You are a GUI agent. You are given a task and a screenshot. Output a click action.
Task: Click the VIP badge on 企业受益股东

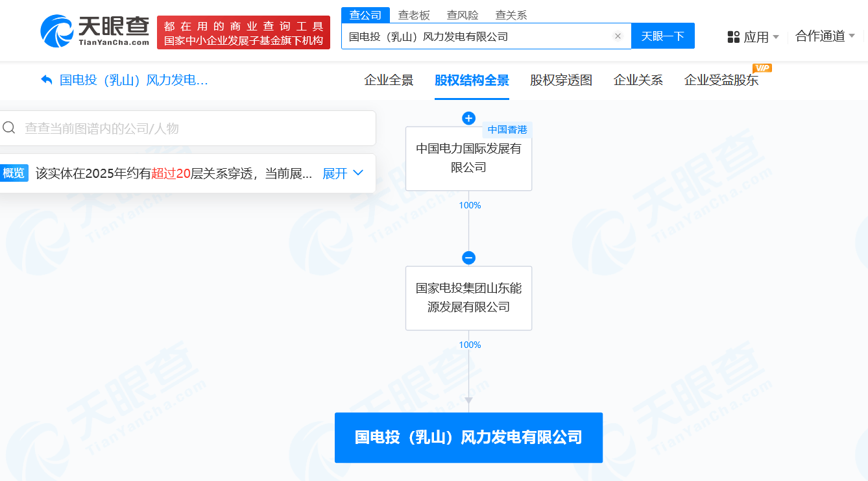(762, 68)
